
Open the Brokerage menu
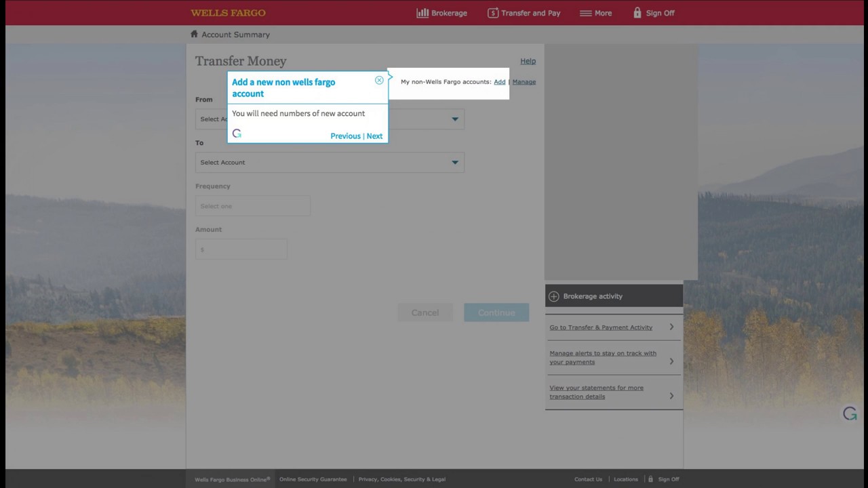click(441, 13)
